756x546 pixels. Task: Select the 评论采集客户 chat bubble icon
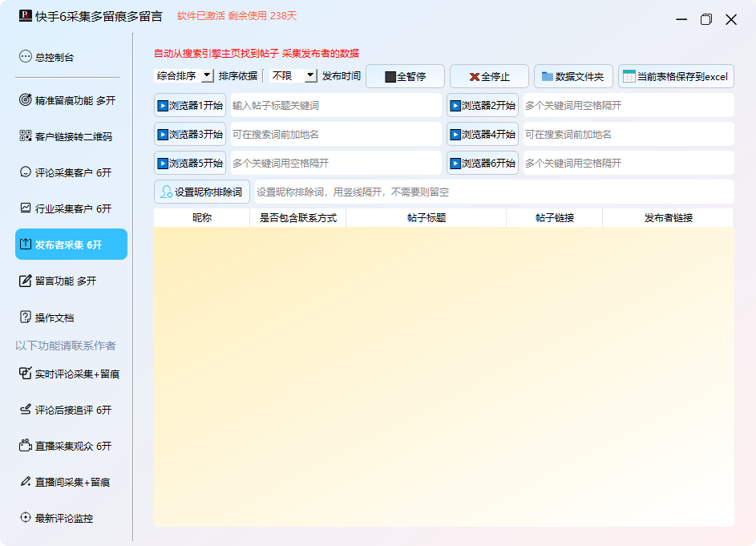pos(26,172)
